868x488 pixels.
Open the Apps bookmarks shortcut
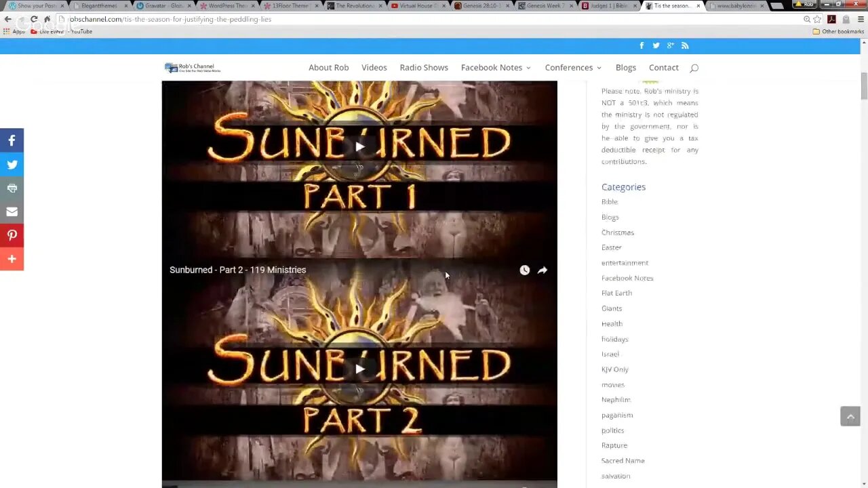coord(14,31)
